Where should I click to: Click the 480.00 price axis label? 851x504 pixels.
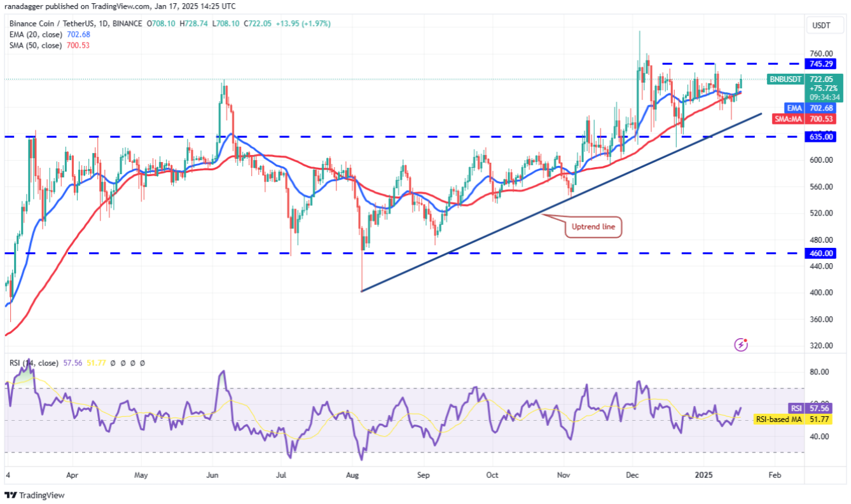820,240
